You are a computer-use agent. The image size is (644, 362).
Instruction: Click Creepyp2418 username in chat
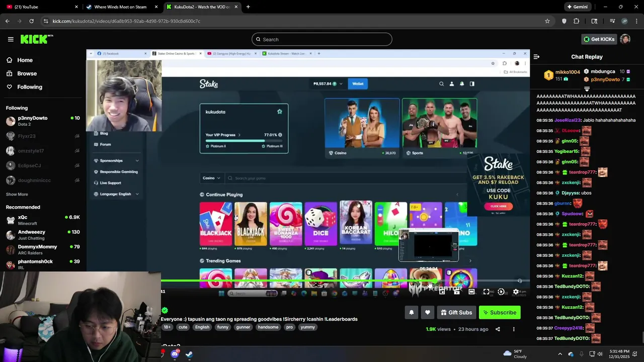tap(569, 328)
